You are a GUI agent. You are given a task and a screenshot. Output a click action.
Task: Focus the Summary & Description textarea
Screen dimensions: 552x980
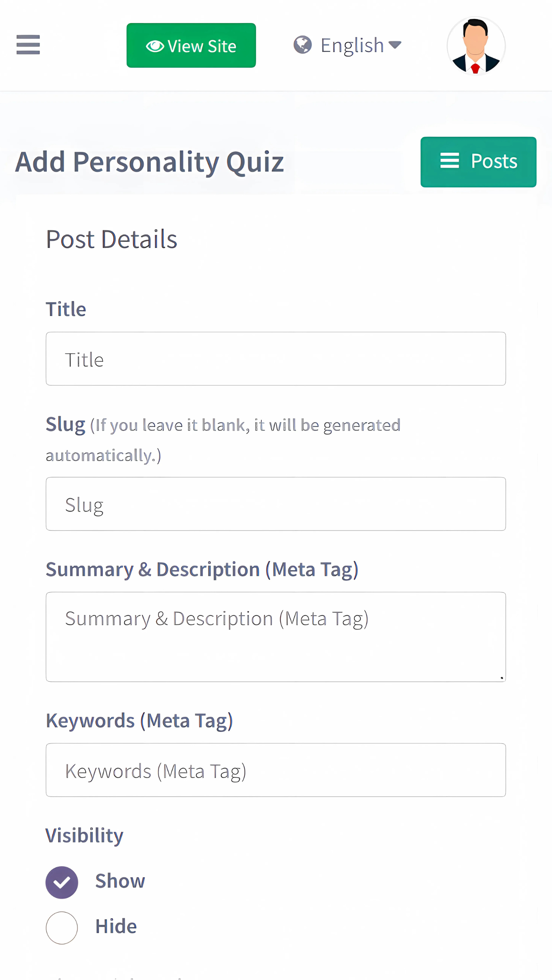click(276, 637)
